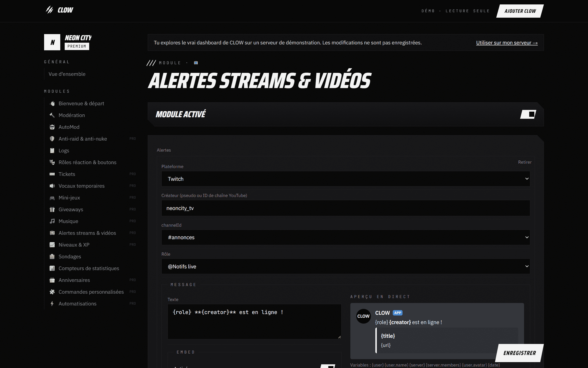Click the Rôles réaction masks icon
The image size is (588, 368).
(52, 162)
